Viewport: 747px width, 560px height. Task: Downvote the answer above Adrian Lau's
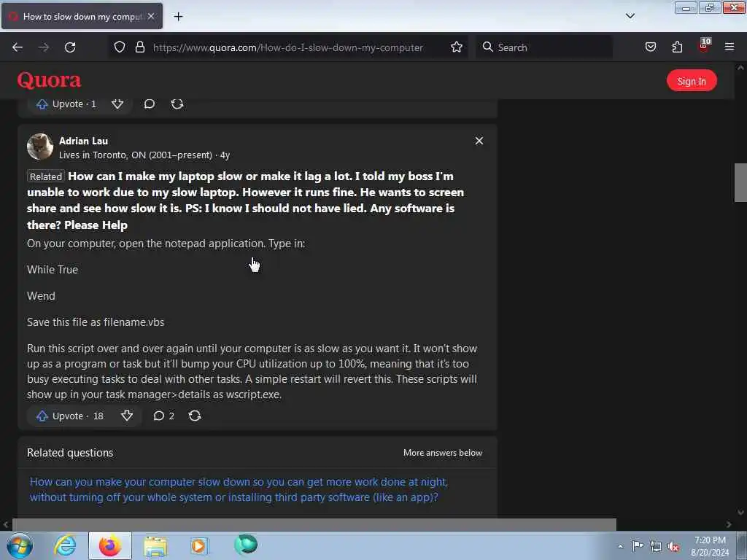pos(117,104)
